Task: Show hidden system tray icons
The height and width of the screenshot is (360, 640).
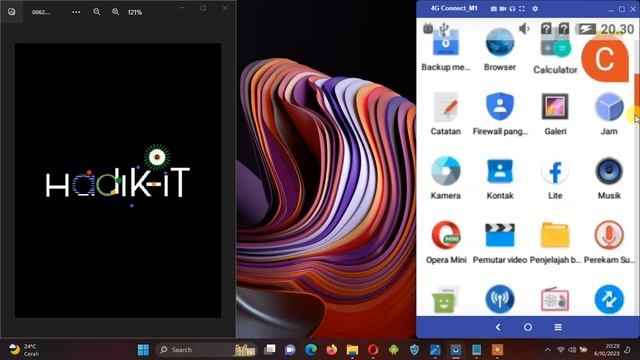Action: coord(548,350)
